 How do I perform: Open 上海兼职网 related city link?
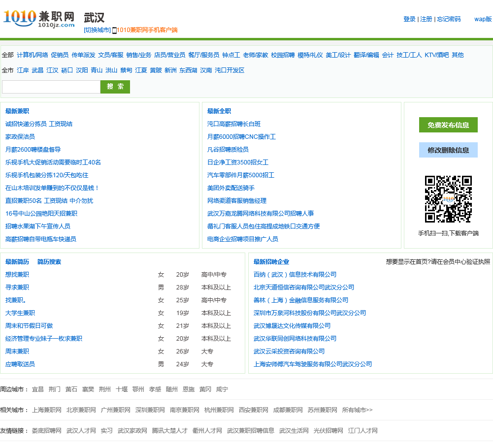coord(46,410)
